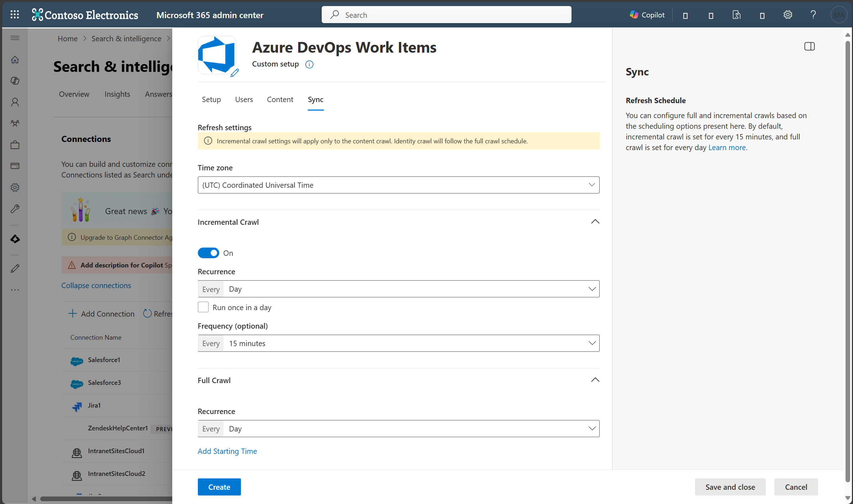Open the Home icon in the left navigation
Image resolution: width=853 pixels, height=504 pixels.
tap(15, 59)
